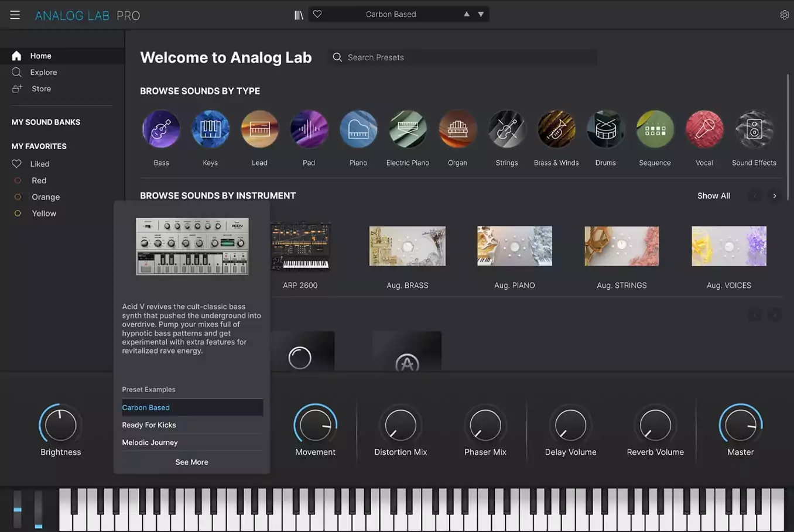The width and height of the screenshot is (794, 532).
Task: Browse the Vocal sound category
Action: (x=704, y=129)
